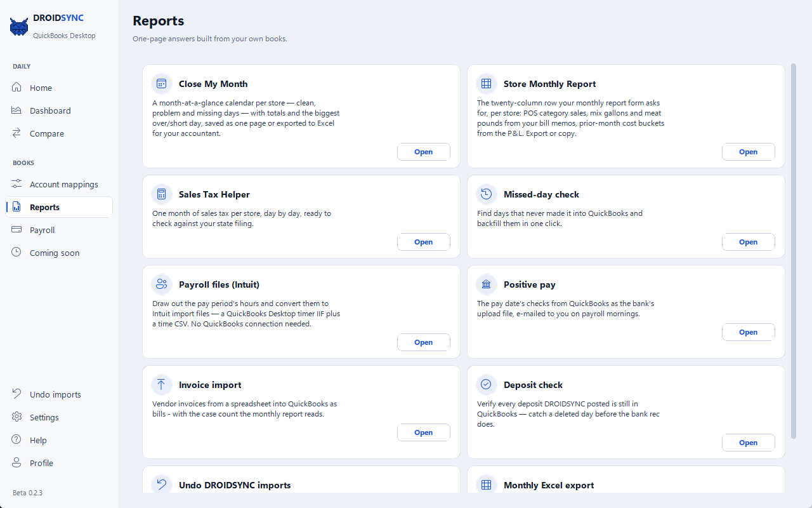
Task: Open the Positive pay report
Action: tap(749, 332)
